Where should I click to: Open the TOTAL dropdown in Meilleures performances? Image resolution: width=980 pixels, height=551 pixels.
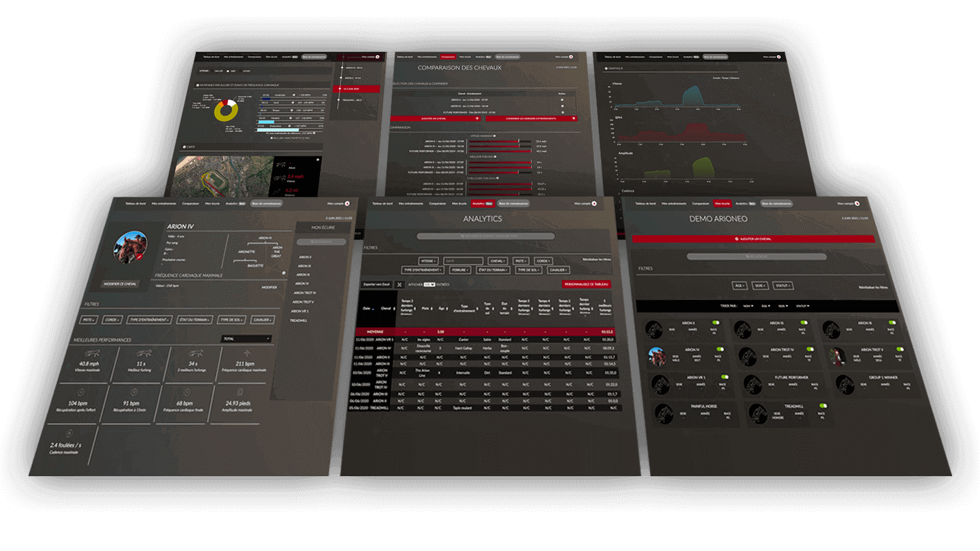click(x=246, y=338)
